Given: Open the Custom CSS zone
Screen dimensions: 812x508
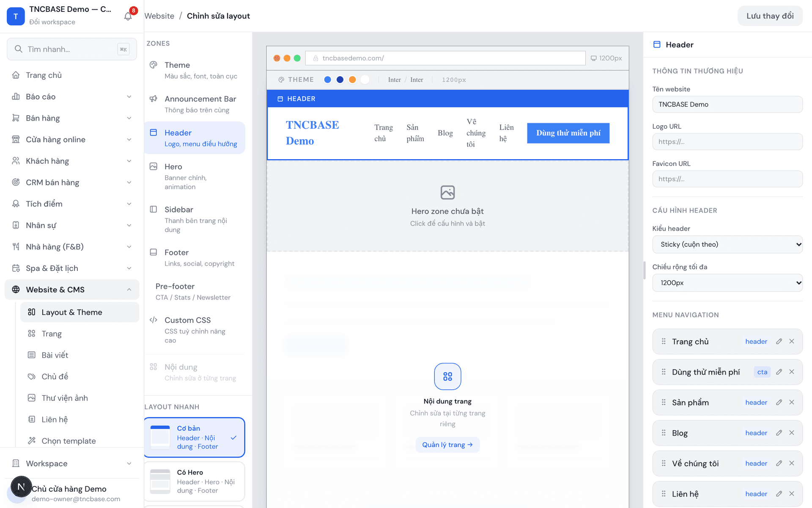Looking at the screenshot, I should pos(195,330).
